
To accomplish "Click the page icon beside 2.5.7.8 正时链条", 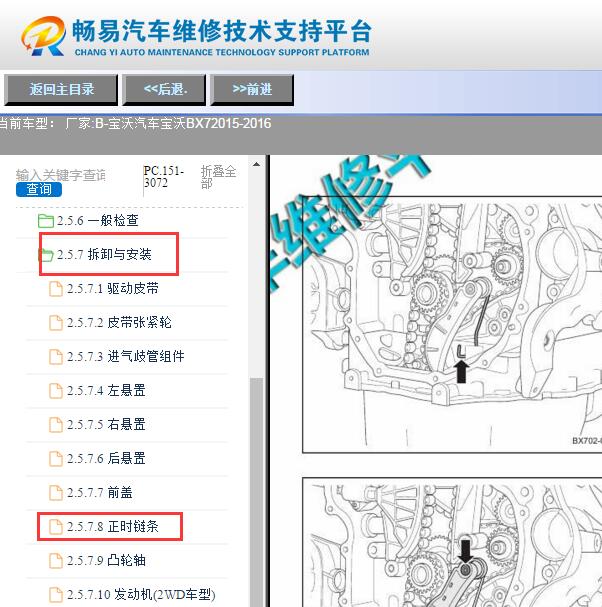I will coord(56,527).
